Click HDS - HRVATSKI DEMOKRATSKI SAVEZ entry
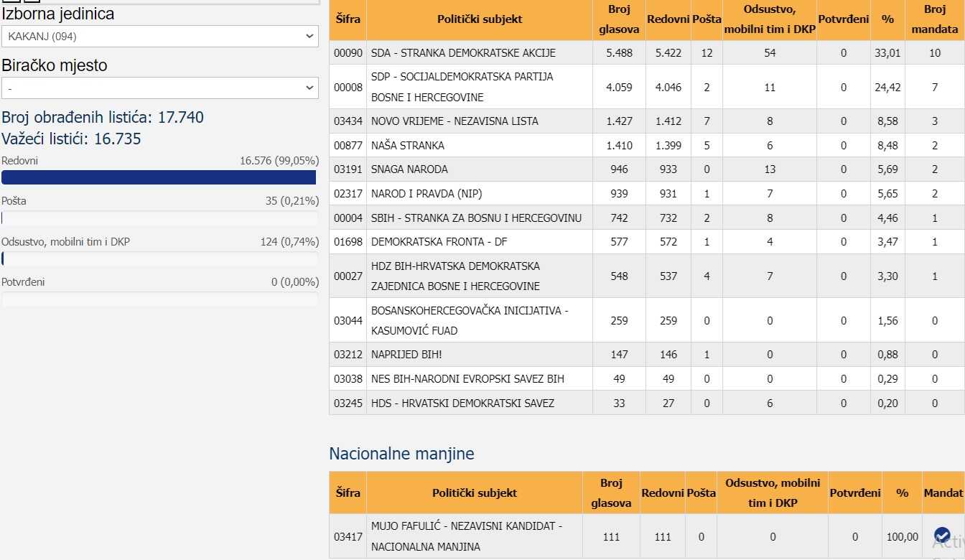965x560 pixels. click(x=462, y=403)
